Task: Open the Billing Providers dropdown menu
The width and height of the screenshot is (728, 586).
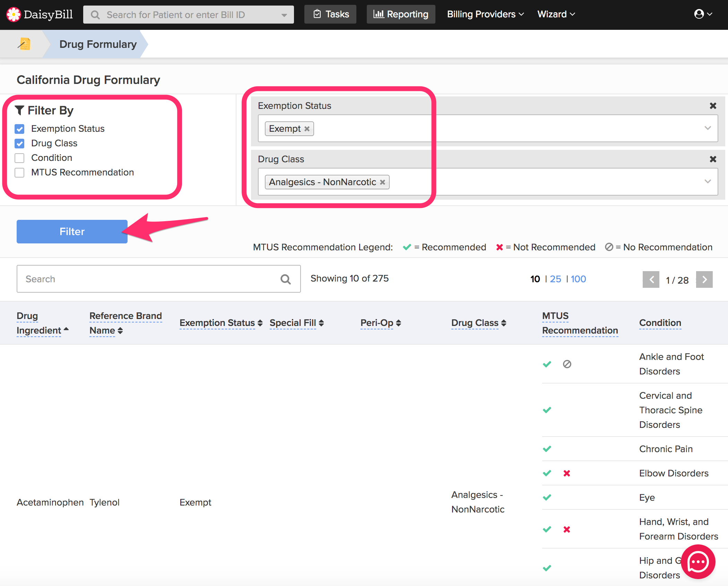Action: point(485,14)
